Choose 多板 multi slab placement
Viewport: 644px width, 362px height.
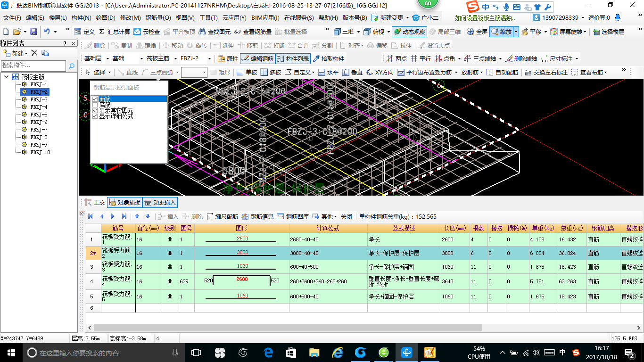click(x=271, y=72)
